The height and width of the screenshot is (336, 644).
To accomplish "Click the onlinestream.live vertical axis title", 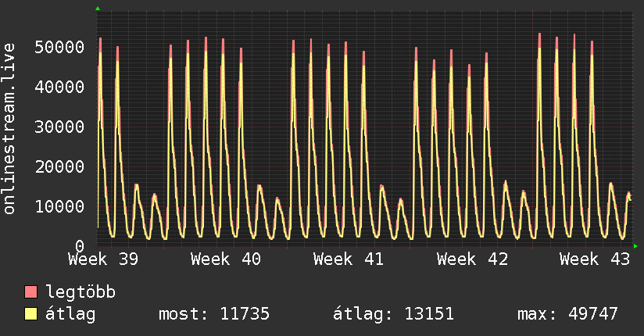I will click(x=9, y=129).
